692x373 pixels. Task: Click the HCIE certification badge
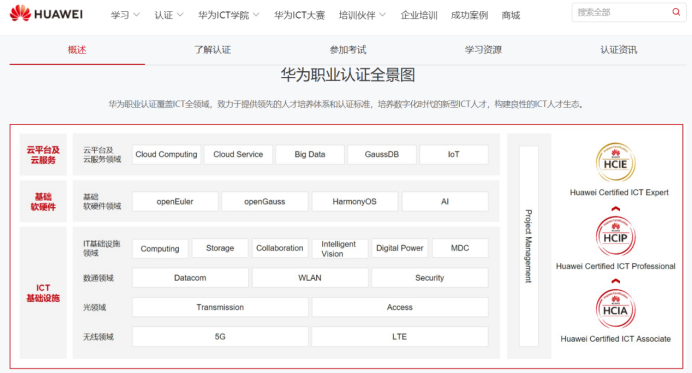pyautogui.click(x=615, y=162)
